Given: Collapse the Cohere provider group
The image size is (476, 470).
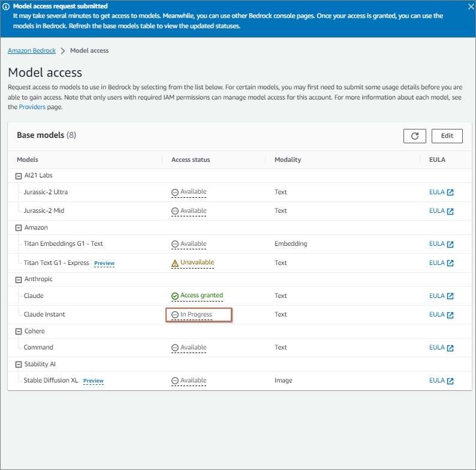Looking at the screenshot, I should (19, 332).
